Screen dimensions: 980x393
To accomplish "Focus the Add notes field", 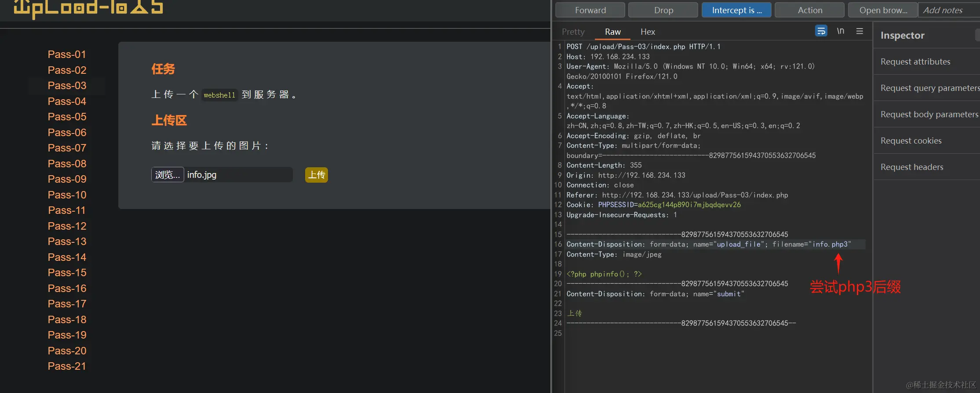I will (950, 10).
